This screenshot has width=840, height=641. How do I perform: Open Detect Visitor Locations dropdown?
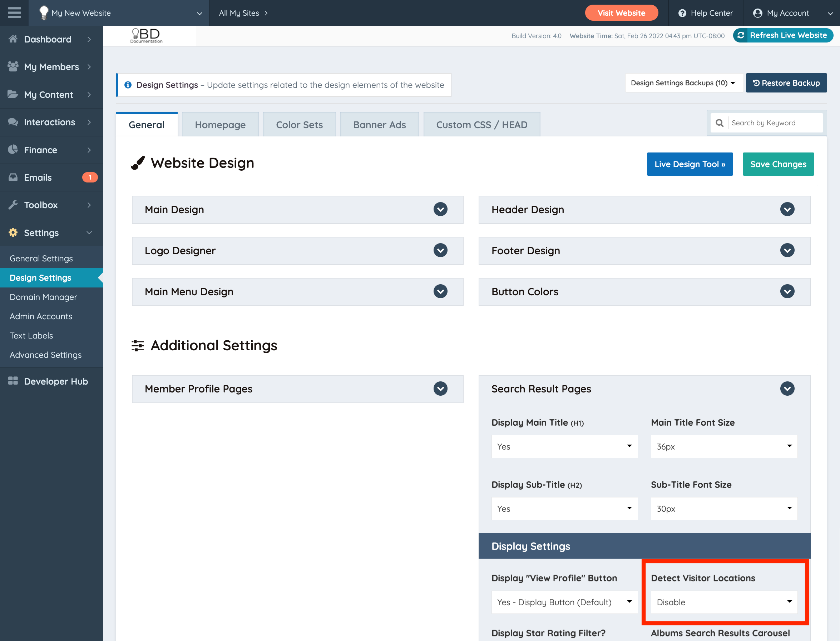pos(724,602)
